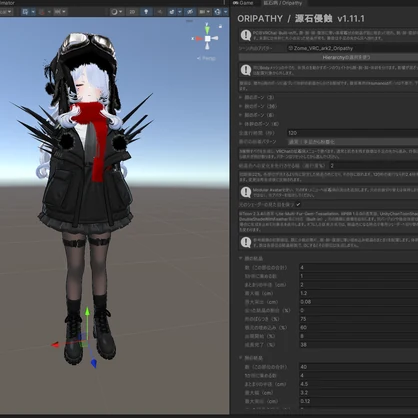Toggle the keep original shader look checkbox

298,204
